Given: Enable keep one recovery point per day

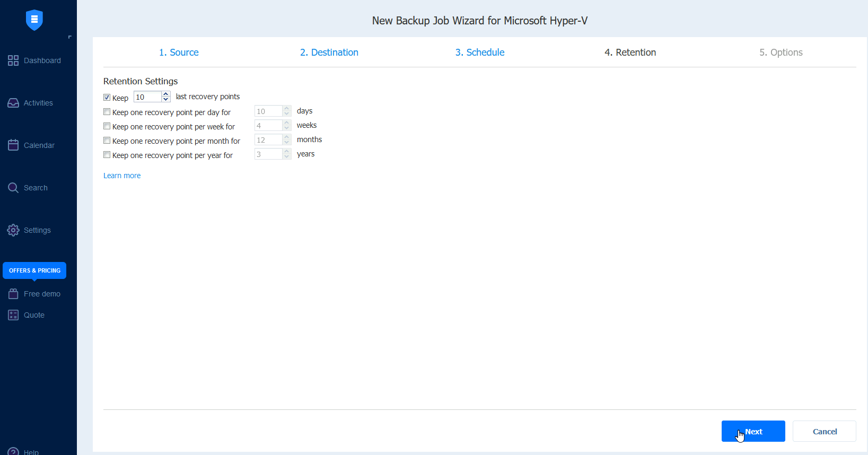Looking at the screenshot, I should click(x=107, y=112).
